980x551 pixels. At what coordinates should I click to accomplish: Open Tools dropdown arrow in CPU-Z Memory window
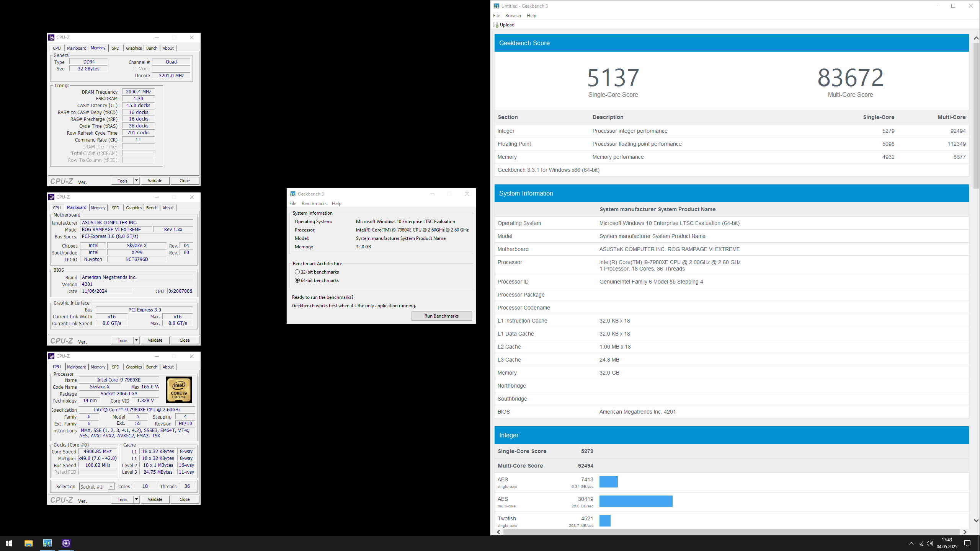point(136,181)
